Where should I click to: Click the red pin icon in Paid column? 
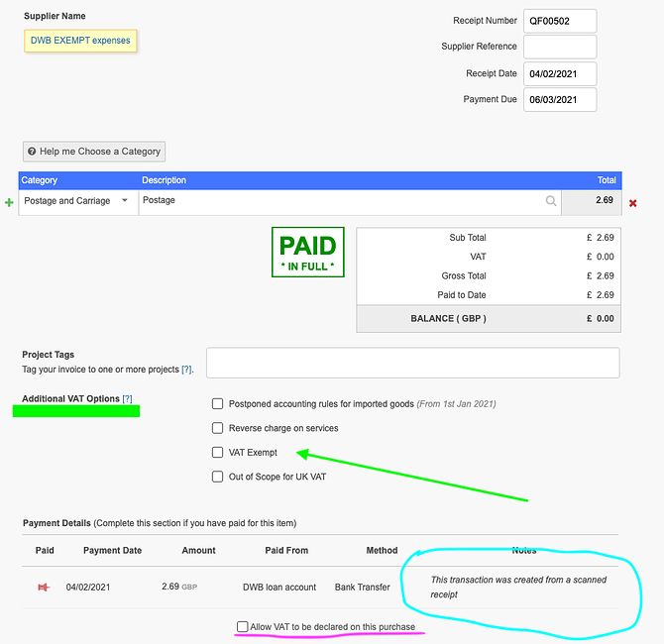44,588
